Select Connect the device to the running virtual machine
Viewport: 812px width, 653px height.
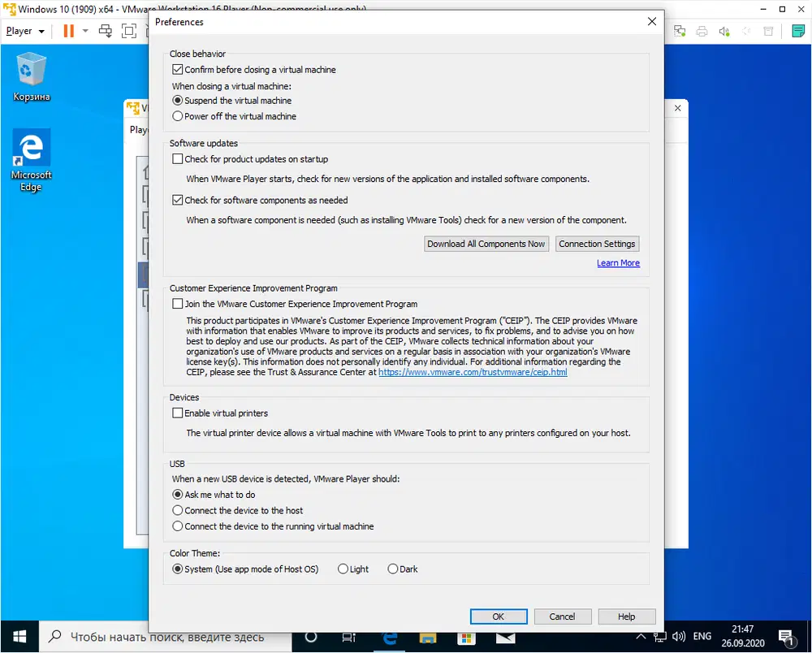[x=178, y=526]
